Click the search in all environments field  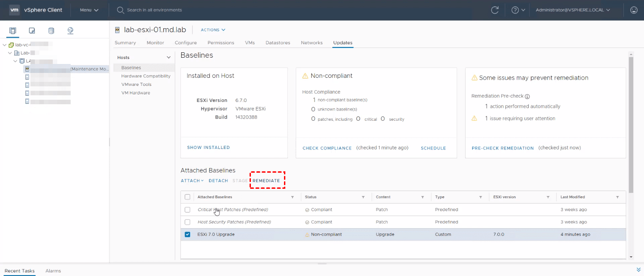(x=154, y=10)
